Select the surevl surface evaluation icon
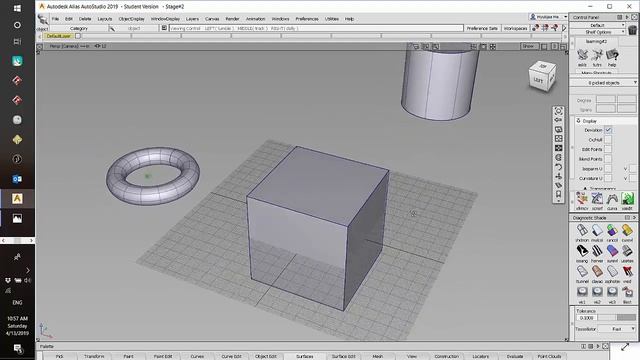Viewport: 640px width, 360px height. point(612,251)
